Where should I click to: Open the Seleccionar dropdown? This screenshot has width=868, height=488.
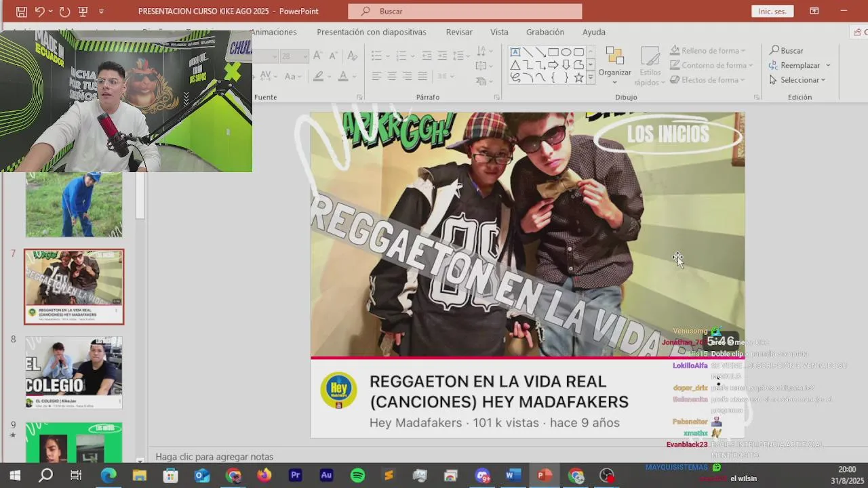[x=797, y=80]
